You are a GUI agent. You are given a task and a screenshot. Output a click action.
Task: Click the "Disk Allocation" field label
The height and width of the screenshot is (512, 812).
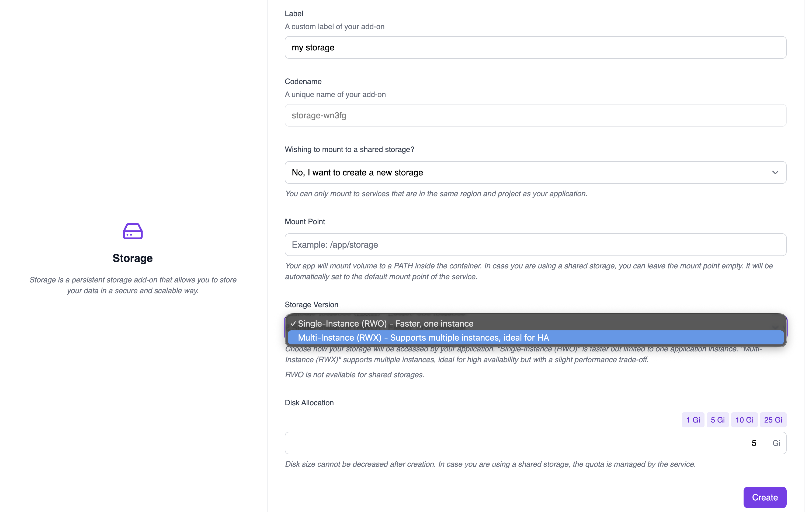coord(309,403)
